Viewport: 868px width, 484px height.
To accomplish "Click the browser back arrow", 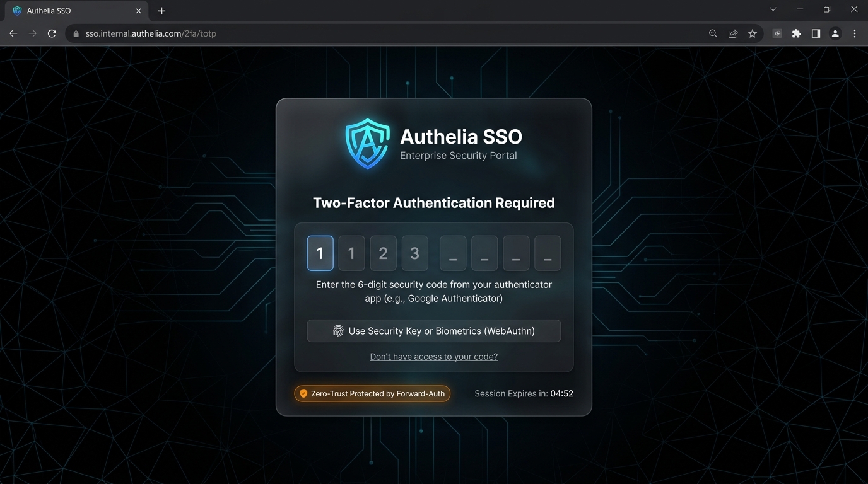I will click(x=13, y=33).
